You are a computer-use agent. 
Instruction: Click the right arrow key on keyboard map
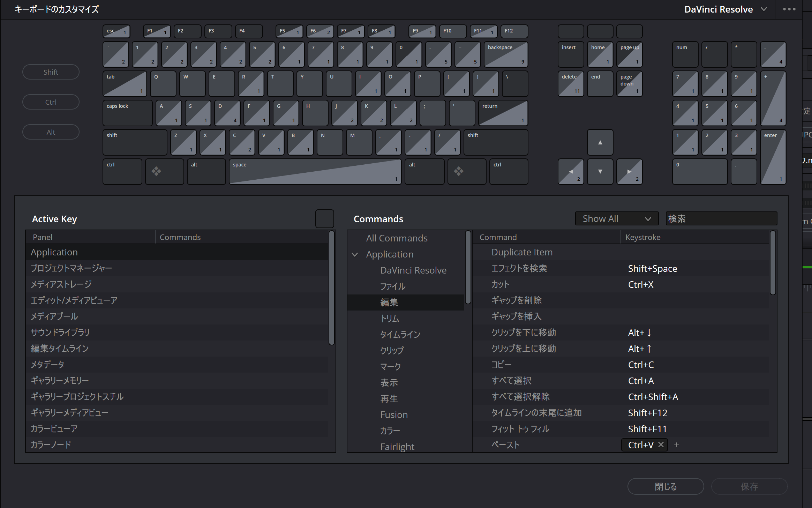coord(629,171)
